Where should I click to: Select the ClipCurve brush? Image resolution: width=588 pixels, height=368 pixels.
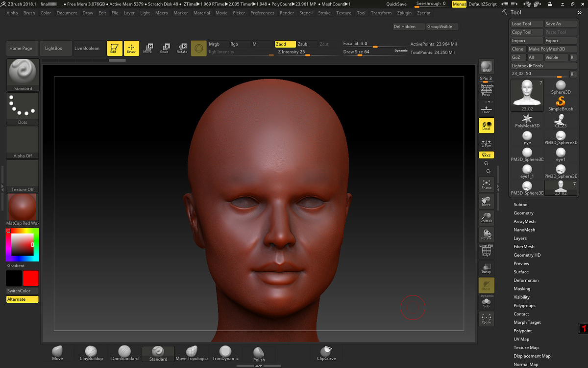326,353
